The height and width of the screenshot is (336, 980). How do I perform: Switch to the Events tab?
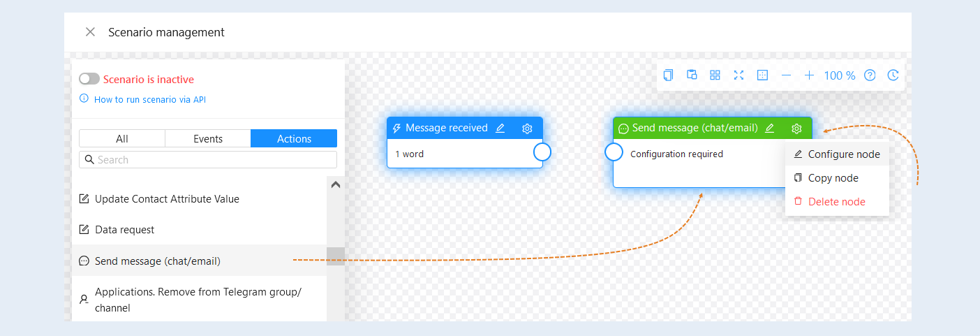208,138
